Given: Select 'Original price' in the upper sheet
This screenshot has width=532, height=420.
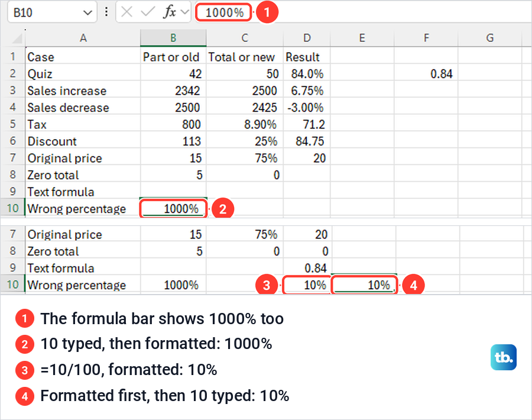Looking at the screenshot, I should point(83,158).
